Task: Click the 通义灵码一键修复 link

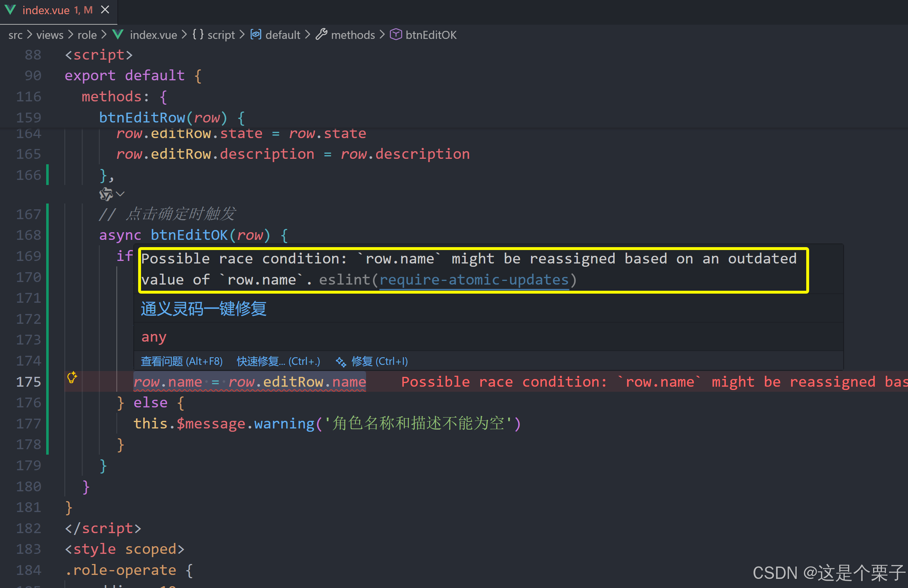Action: click(x=203, y=309)
